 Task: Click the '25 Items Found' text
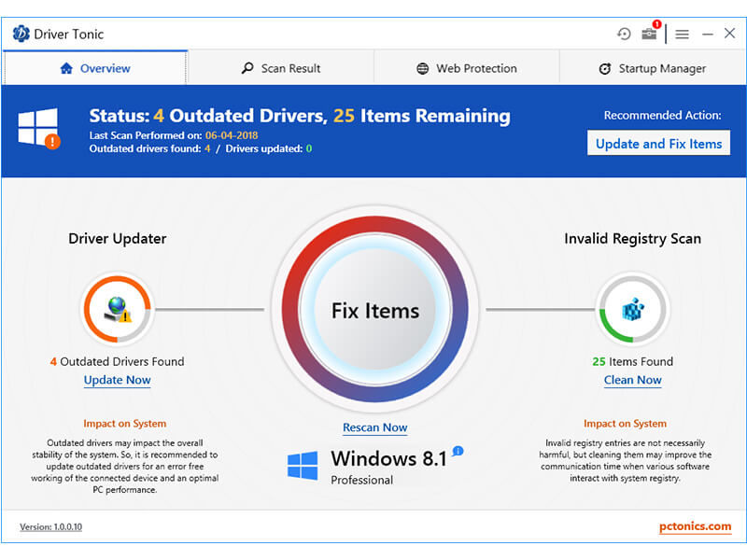point(633,361)
